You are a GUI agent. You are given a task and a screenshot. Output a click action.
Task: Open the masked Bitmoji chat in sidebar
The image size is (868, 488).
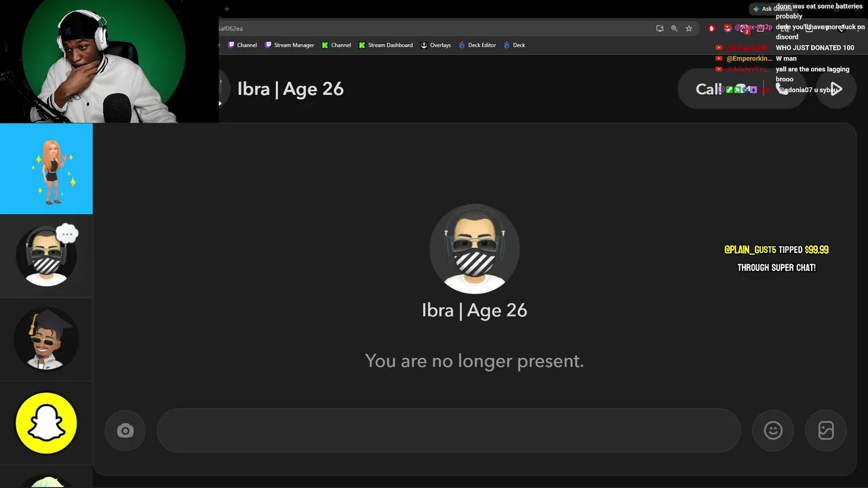point(46,256)
